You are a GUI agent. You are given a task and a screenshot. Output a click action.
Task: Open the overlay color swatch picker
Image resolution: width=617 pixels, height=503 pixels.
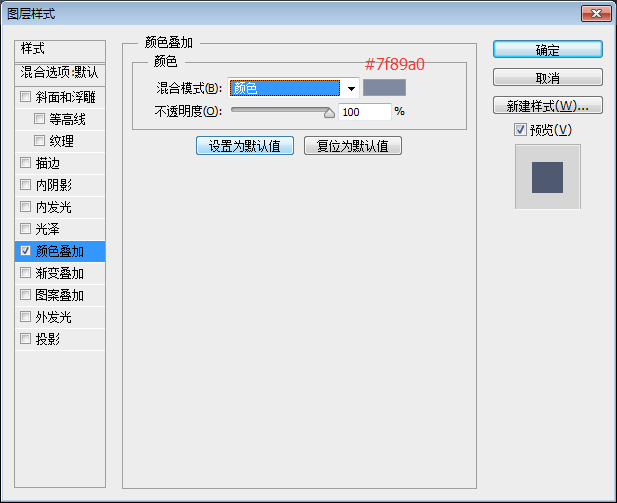click(384, 87)
